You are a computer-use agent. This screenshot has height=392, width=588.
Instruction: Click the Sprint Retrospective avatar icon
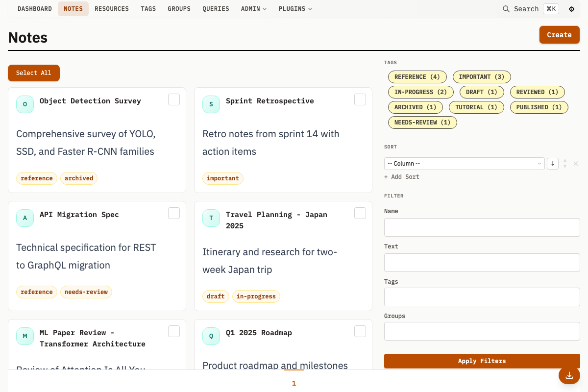211,104
